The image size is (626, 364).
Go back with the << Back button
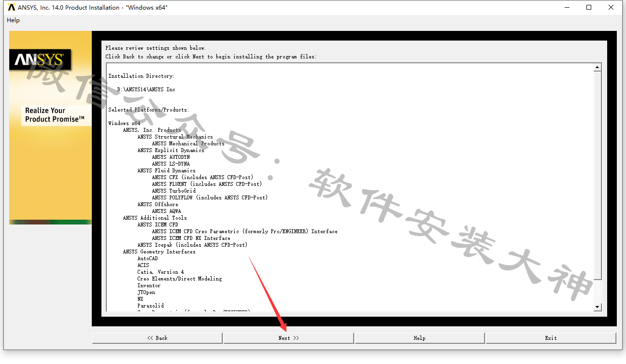tap(157, 338)
